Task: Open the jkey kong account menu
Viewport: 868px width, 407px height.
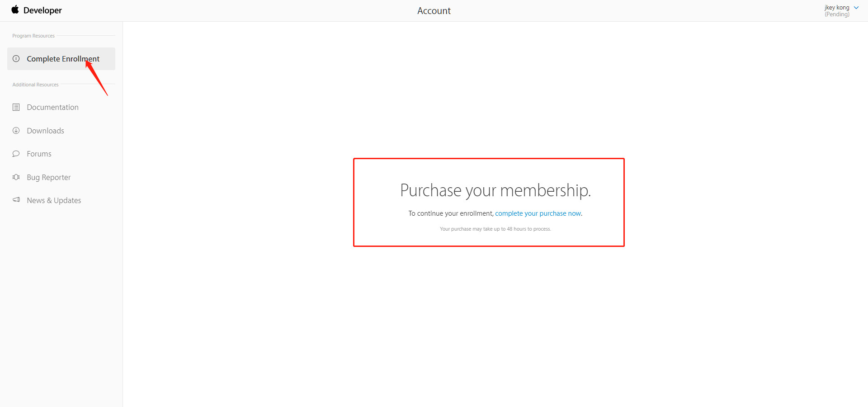Action: click(x=837, y=8)
